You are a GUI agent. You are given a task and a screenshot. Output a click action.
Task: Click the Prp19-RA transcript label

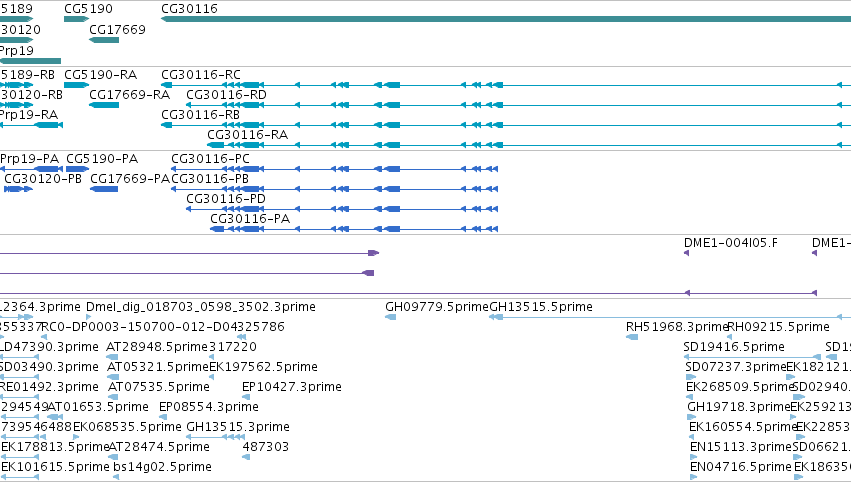coord(29,115)
